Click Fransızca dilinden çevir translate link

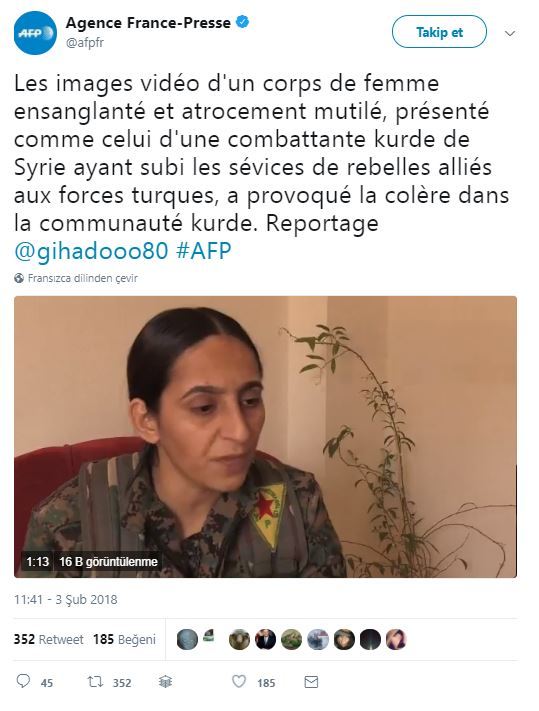(83, 278)
